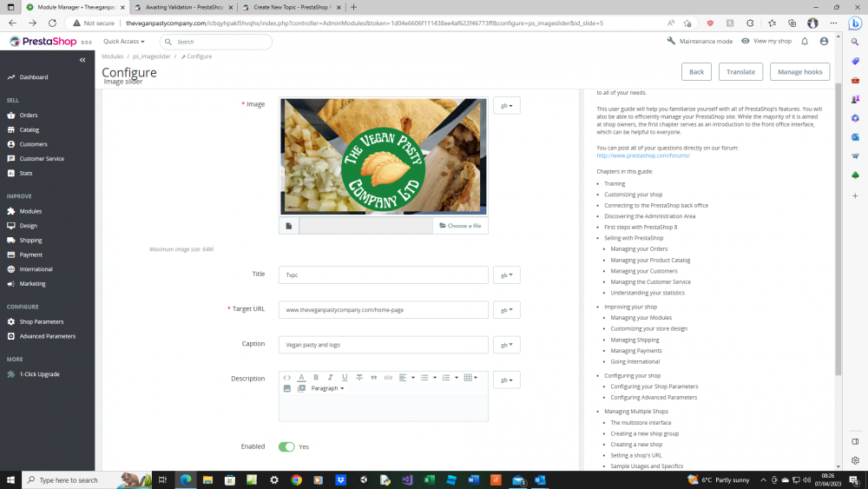Open language dropdown beside Target URL
This screenshot has width=868, height=489.
coord(507,310)
